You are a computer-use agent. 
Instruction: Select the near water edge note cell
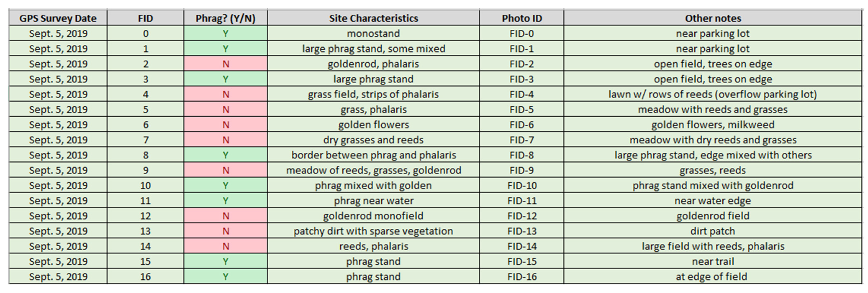coord(713,201)
